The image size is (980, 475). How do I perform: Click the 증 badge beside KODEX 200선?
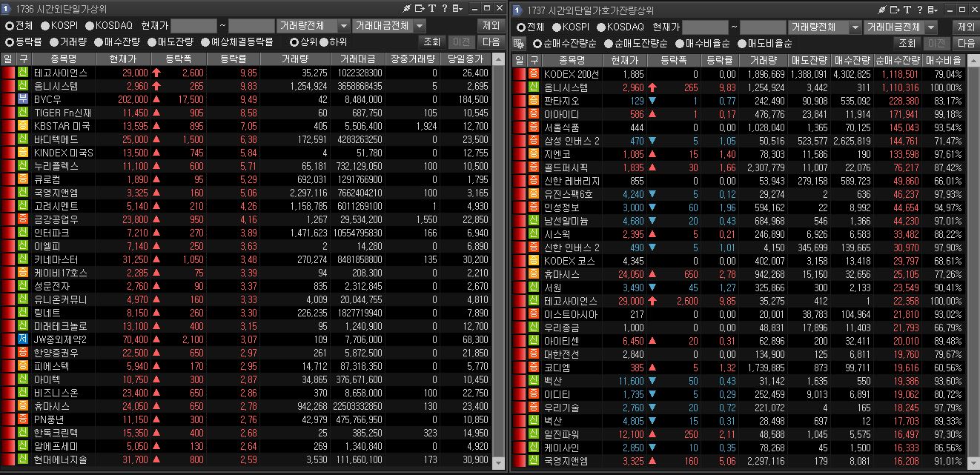534,74
